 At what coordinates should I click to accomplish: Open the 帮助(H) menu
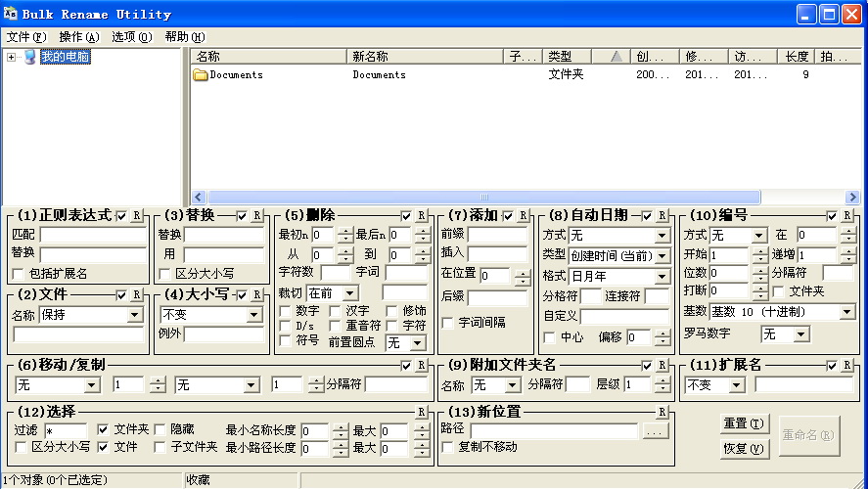coord(185,37)
